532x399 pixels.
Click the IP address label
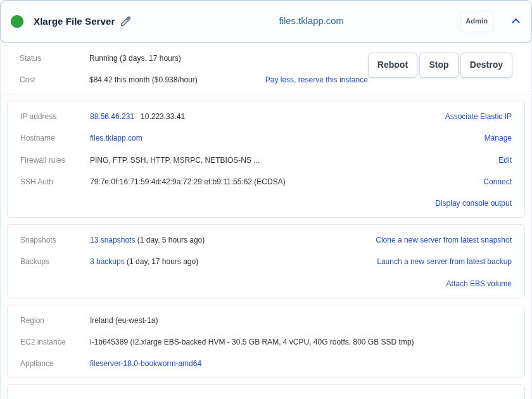point(39,117)
